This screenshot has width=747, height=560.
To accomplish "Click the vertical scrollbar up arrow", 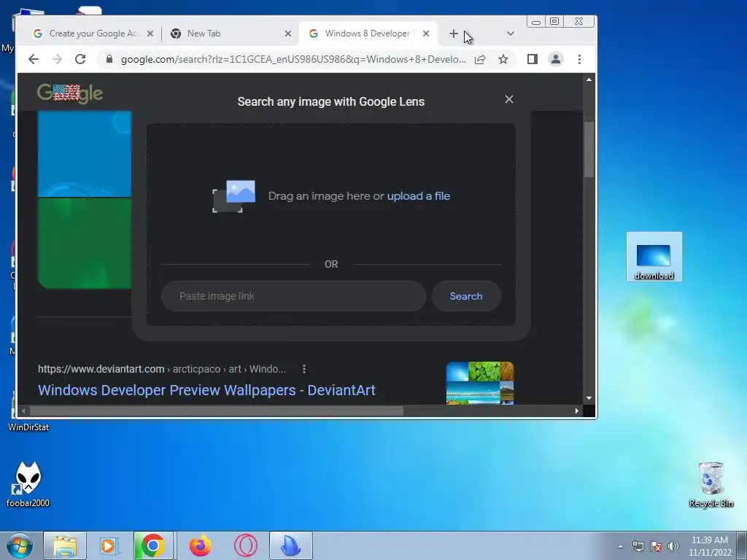I will [589, 79].
